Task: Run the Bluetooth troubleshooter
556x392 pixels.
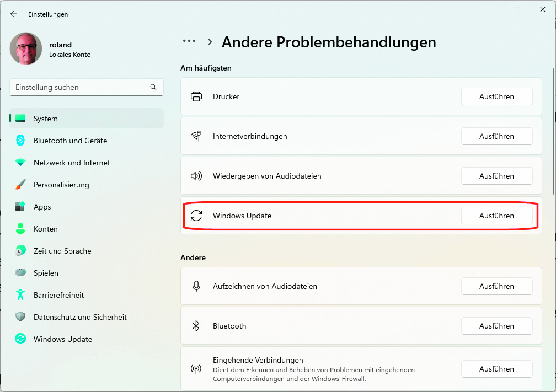Action: pyautogui.click(x=497, y=326)
